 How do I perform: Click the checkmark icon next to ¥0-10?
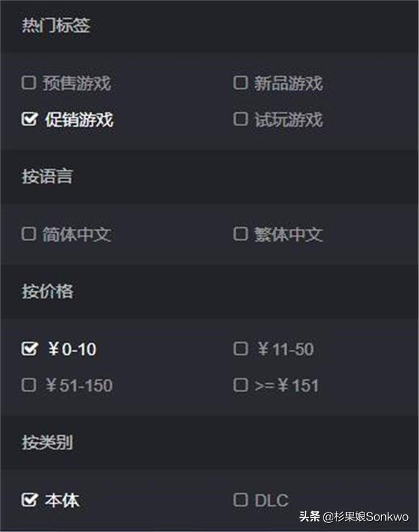point(28,349)
